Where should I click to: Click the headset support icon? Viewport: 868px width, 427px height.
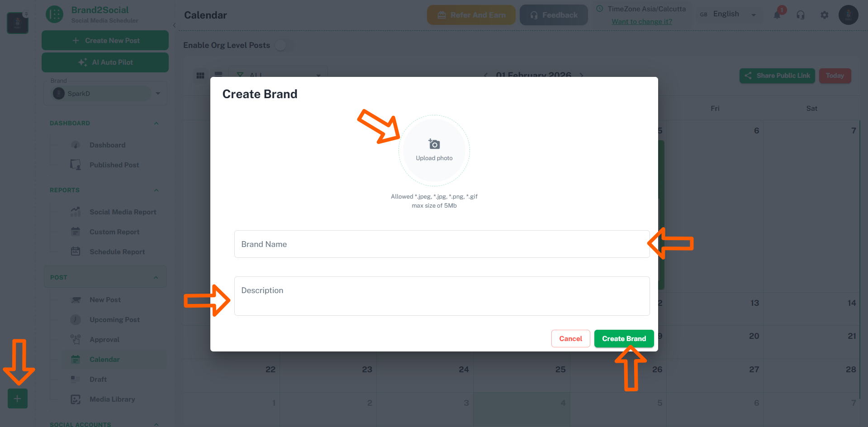tap(801, 15)
